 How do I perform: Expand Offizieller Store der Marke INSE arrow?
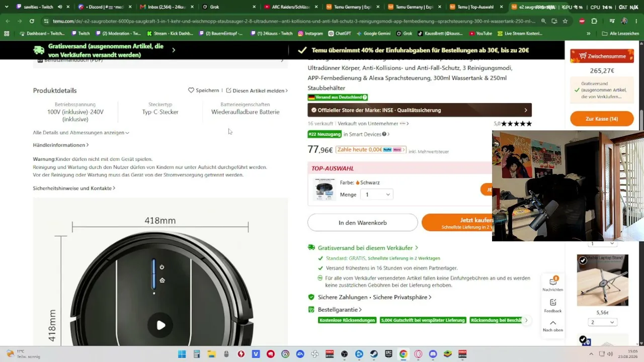(526, 110)
